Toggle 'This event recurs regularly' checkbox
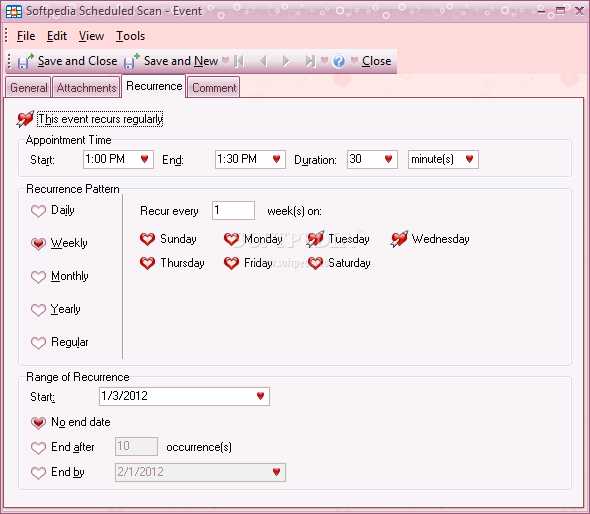 25,119
